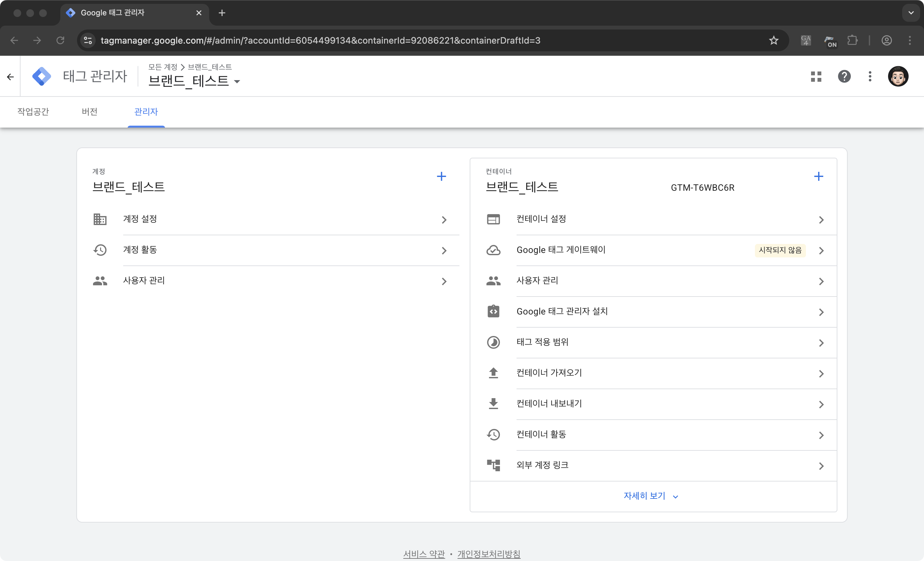Click the 외부 계정 링크 row chevron

[821, 466]
